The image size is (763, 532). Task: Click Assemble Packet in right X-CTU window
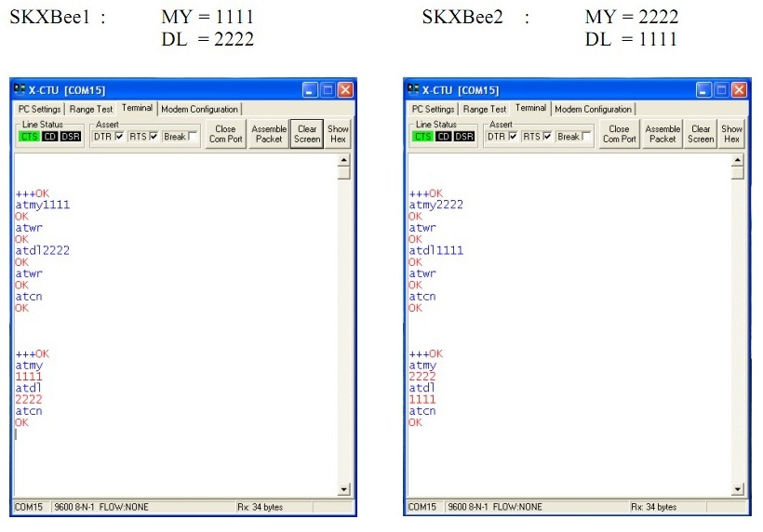[663, 134]
